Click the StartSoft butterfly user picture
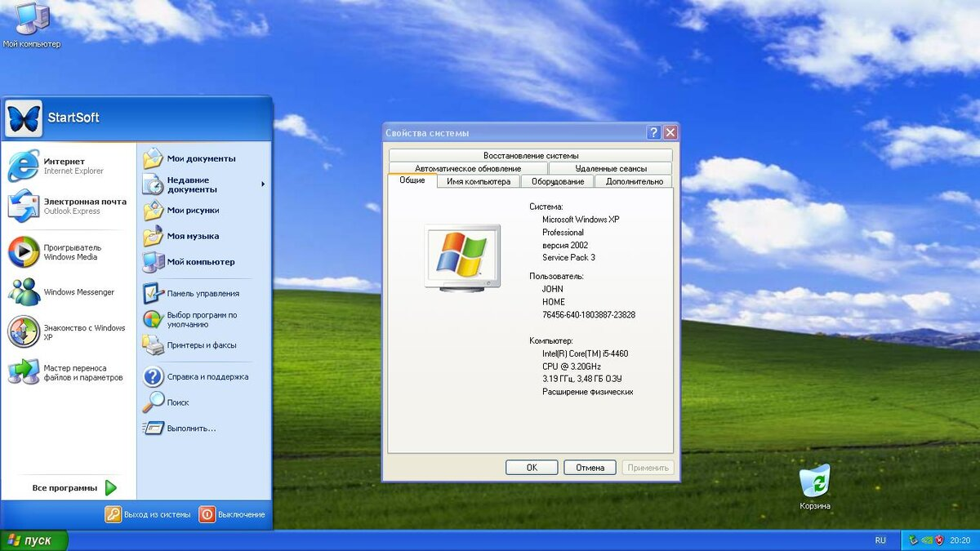Image resolution: width=980 pixels, height=551 pixels. [x=23, y=119]
